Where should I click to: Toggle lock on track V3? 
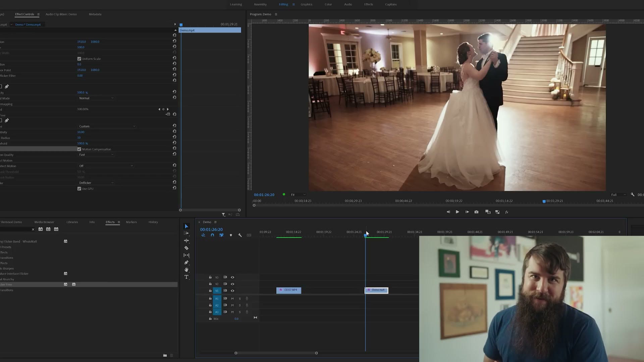click(210, 277)
